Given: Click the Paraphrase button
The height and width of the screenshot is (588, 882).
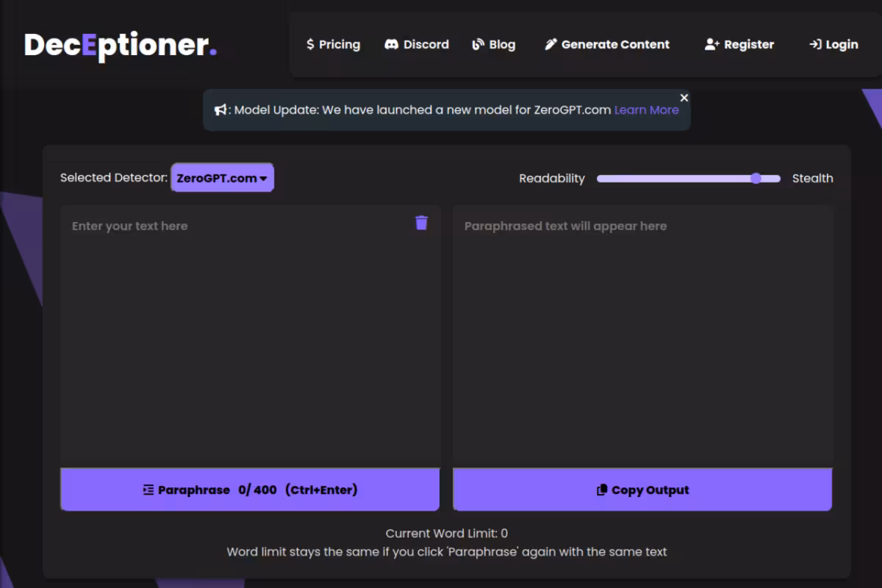Looking at the screenshot, I should click(x=250, y=490).
